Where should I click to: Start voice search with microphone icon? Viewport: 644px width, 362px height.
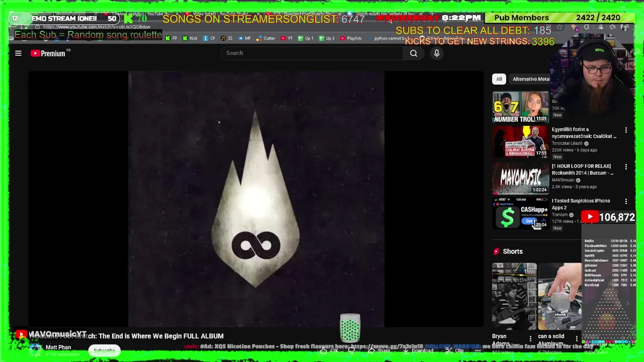pos(437,53)
